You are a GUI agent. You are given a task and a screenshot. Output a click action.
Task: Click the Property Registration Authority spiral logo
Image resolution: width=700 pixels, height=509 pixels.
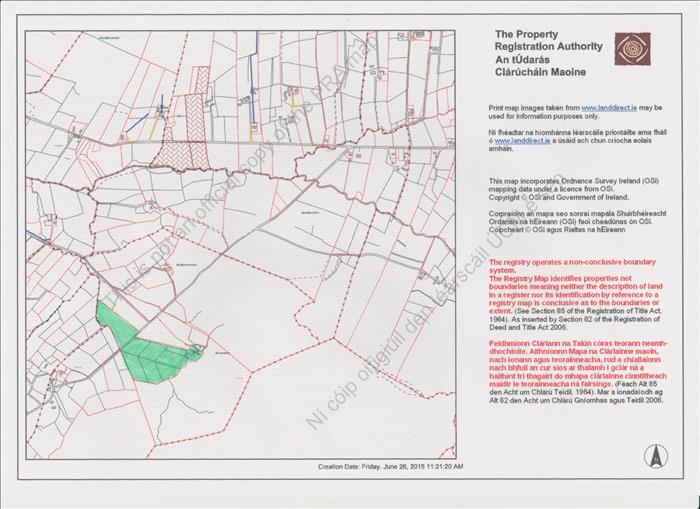pos(632,49)
